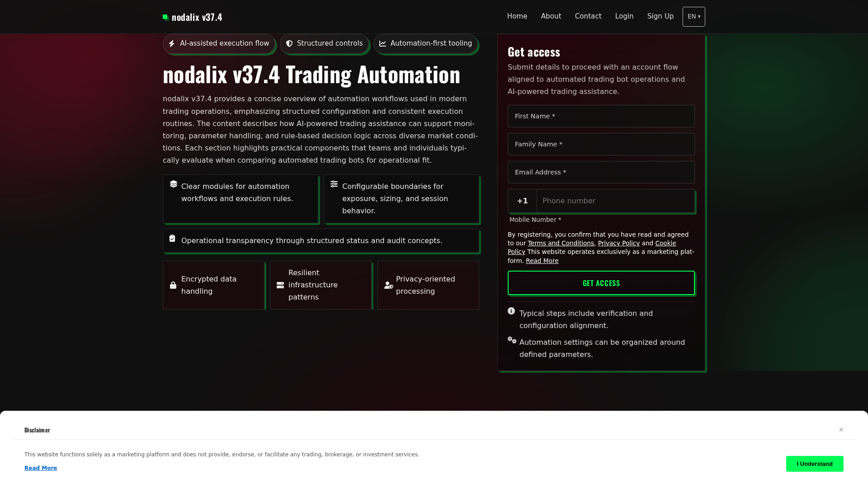Click the Disclaimer title text
The image size is (868, 488).
tap(37, 430)
